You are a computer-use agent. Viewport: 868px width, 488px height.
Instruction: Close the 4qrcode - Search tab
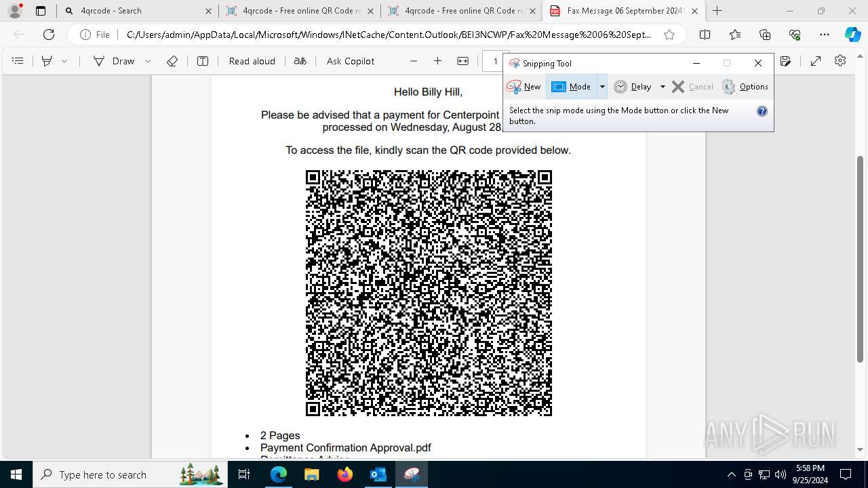click(x=208, y=11)
